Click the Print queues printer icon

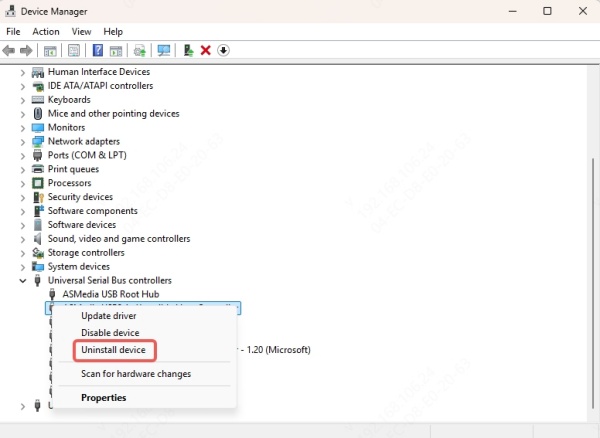(x=38, y=169)
